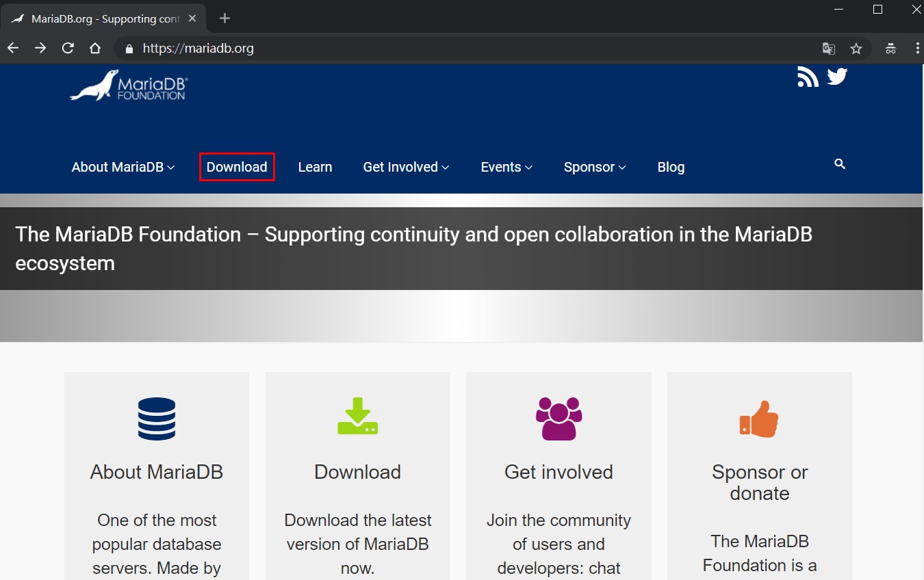Click the MariaDB Foundation seal logo

click(127, 85)
